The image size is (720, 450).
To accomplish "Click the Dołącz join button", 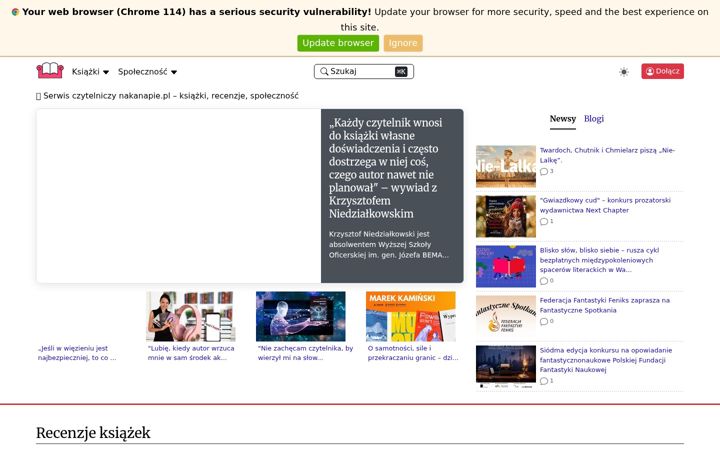I will coord(662,71).
